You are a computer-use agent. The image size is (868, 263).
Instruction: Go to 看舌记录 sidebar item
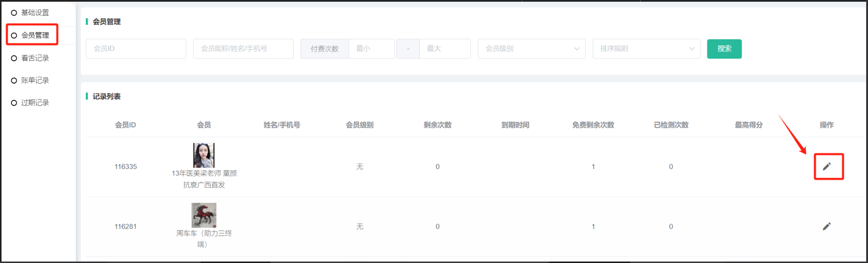point(35,58)
